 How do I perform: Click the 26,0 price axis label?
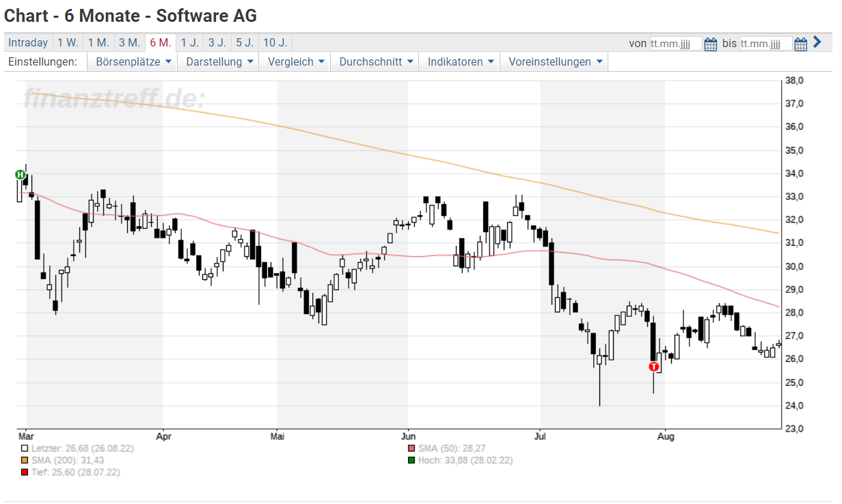pos(794,359)
